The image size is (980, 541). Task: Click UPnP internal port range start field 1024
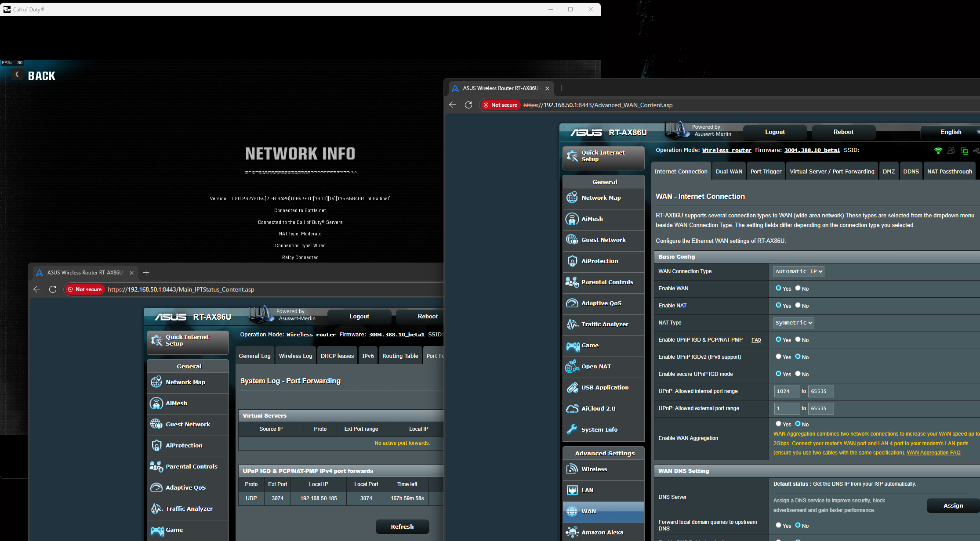coord(787,391)
